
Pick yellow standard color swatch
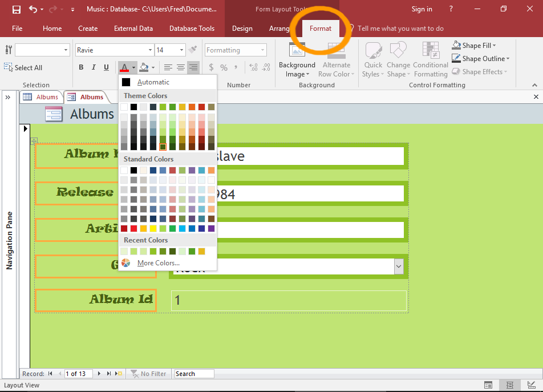tap(153, 228)
